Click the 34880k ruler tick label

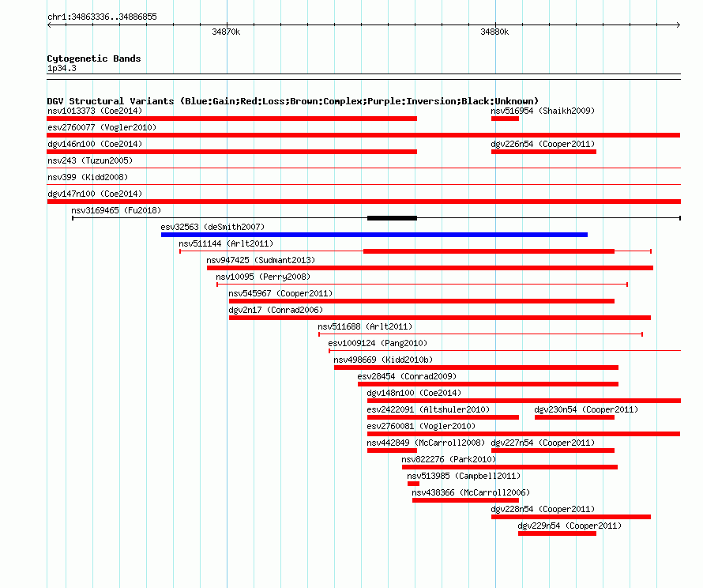[x=494, y=32]
